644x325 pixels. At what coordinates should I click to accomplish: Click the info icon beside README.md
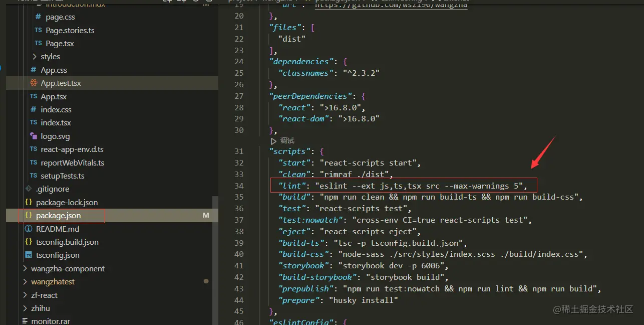29,229
